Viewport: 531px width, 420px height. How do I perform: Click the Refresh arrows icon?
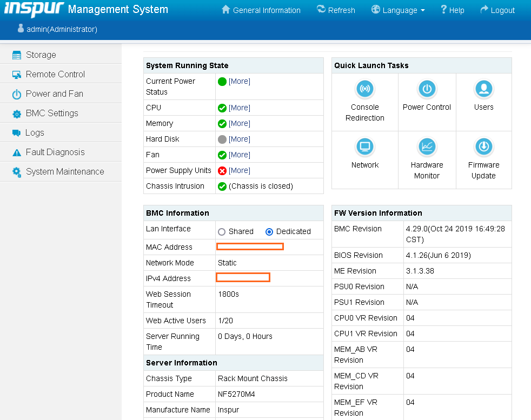(x=321, y=9)
